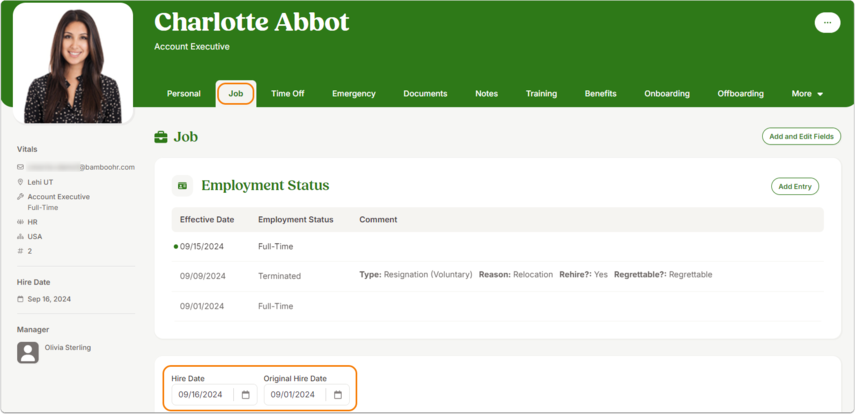This screenshot has height=414, width=855.
Task: Click the USA division text in Vitals
Action: 35,237
